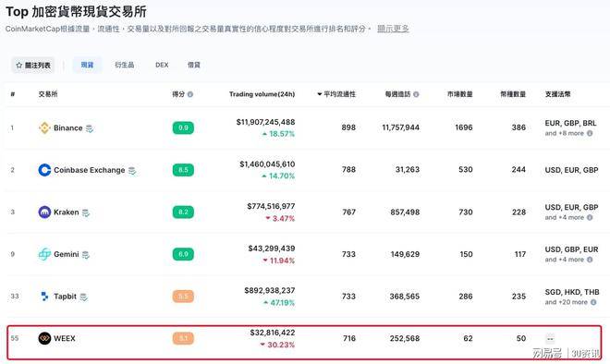Click the Kraken logo icon
This screenshot has width=610, height=364.
(x=44, y=212)
